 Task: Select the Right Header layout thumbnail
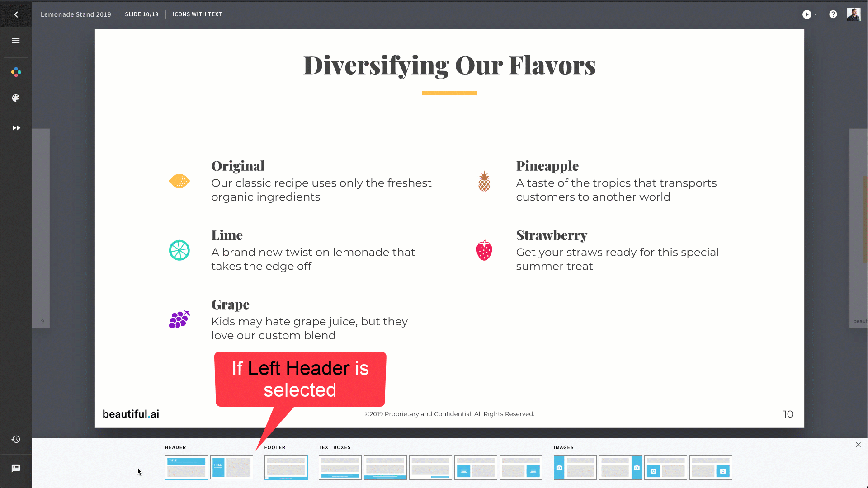click(x=232, y=467)
